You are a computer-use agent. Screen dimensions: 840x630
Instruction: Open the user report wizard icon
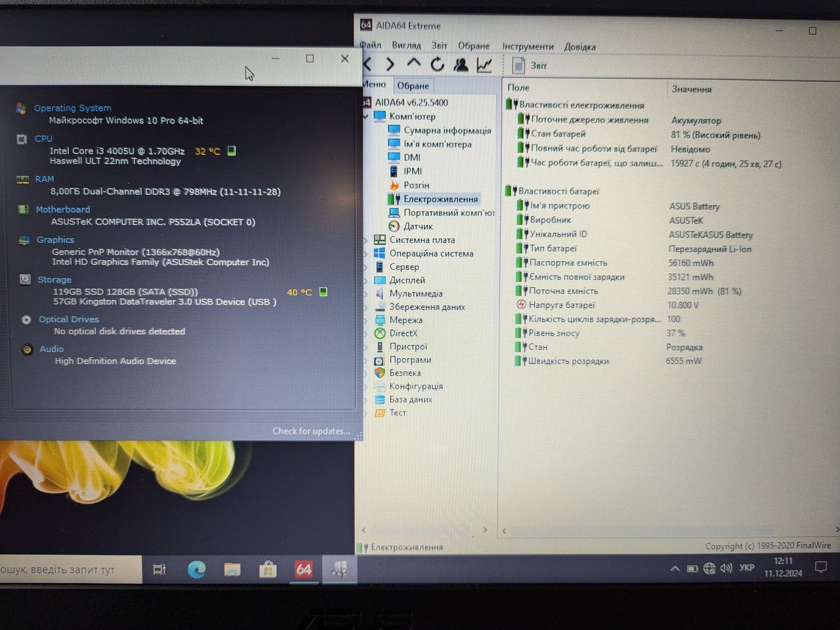(x=461, y=64)
